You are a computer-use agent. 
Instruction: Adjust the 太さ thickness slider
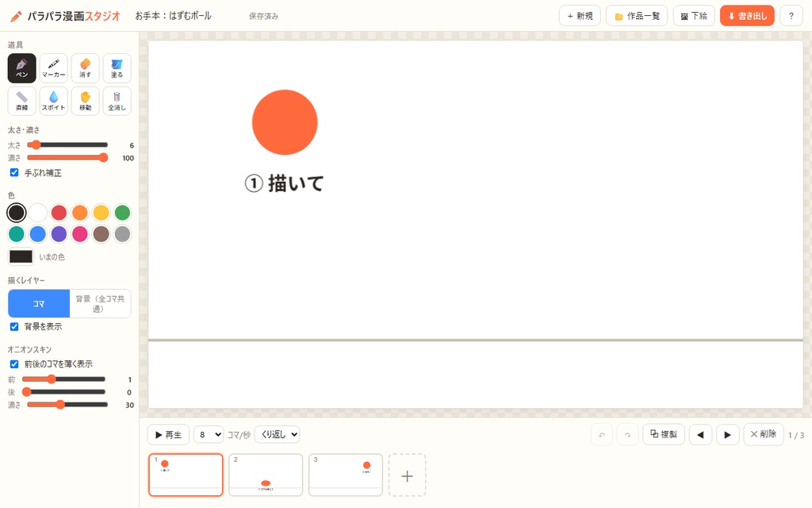point(67,144)
